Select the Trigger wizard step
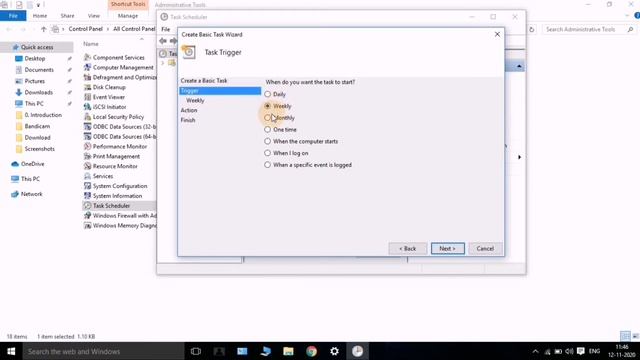This screenshot has height=360, width=640. coord(220,91)
